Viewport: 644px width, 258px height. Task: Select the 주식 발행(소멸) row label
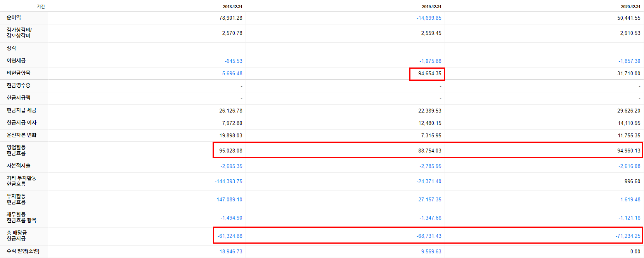[23, 251]
